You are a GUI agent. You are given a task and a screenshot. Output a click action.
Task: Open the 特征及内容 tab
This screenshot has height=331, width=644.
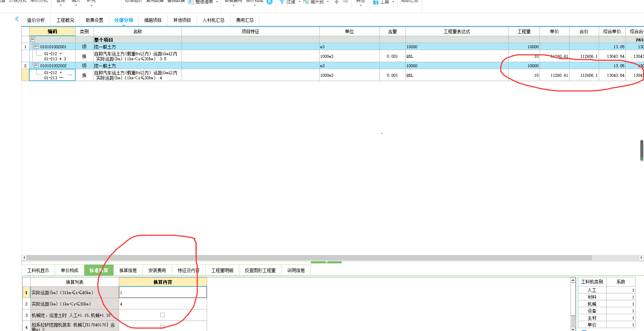point(188,270)
